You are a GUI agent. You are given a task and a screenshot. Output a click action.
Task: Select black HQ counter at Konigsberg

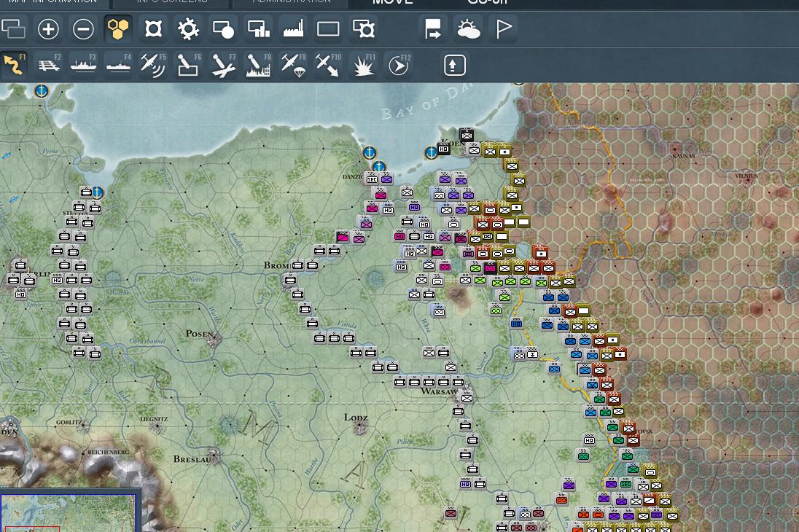click(444, 149)
